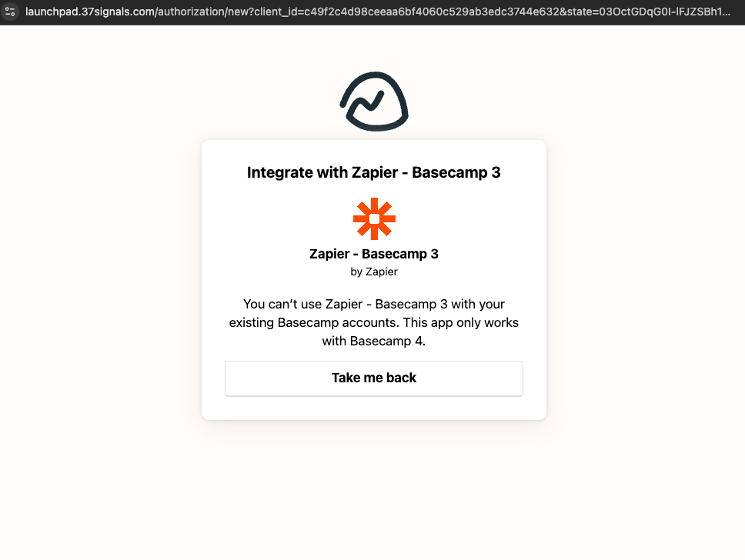Viewport: 745px width, 560px height.
Task: Select the address bar URL text
Action: click(378, 12)
